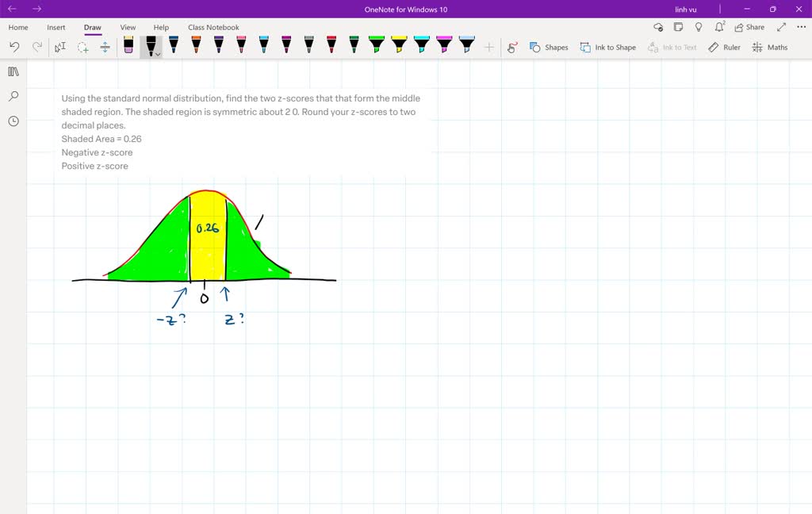Show recent notes via clock icon
The width and height of the screenshot is (812, 514).
tap(13, 121)
